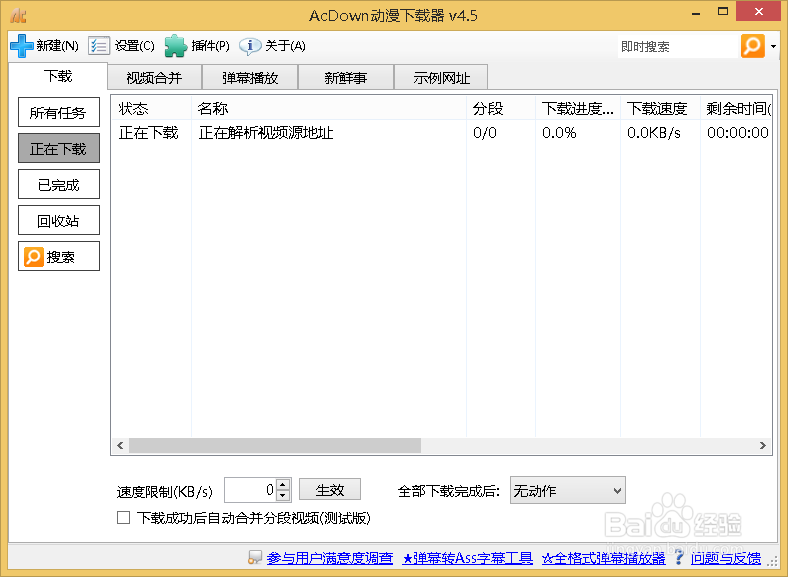Select the 正在下载 filter button

(x=59, y=148)
